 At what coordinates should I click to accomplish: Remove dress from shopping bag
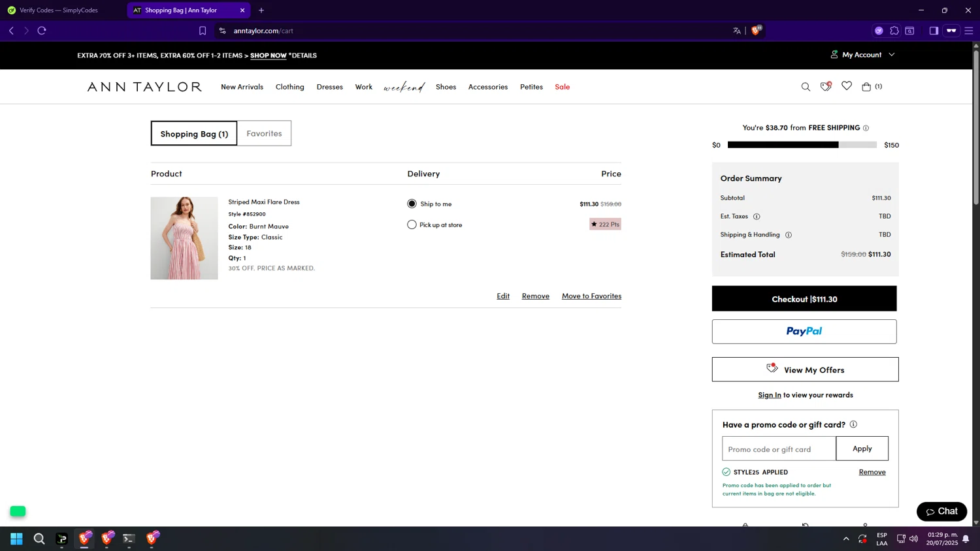coord(536,296)
